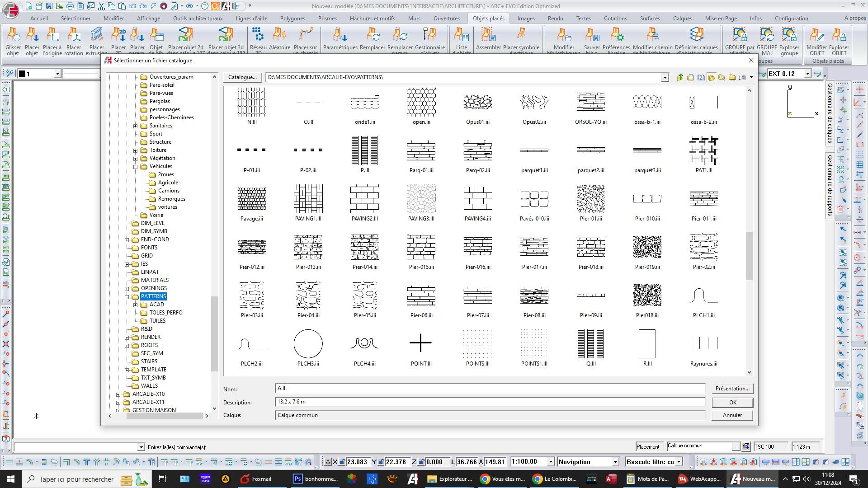
Task: Collapse the Vehicules folder
Action: pos(135,166)
